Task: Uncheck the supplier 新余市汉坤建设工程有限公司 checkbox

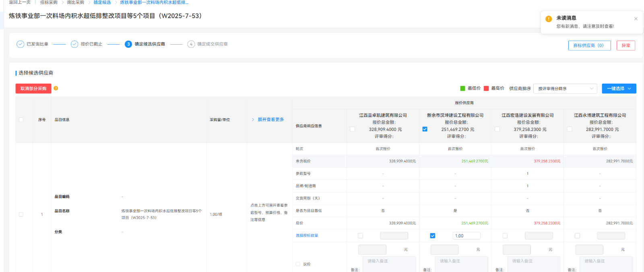Action: (425, 129)
